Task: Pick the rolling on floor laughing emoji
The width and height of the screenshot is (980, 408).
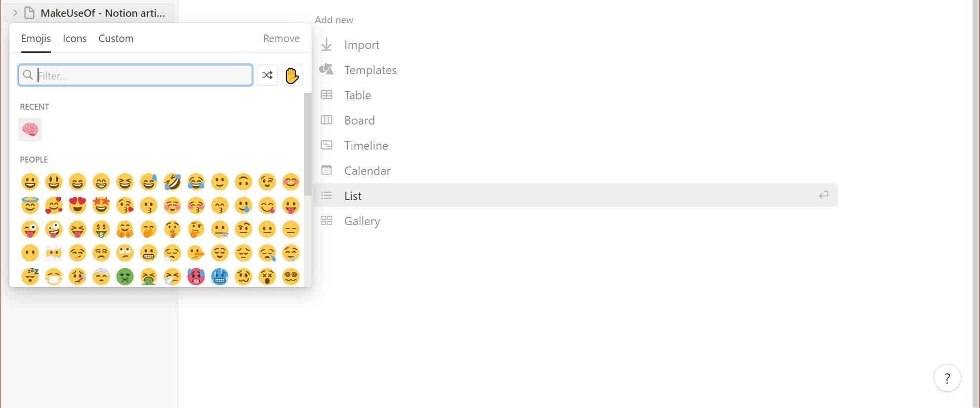Action: pos(172,182)
